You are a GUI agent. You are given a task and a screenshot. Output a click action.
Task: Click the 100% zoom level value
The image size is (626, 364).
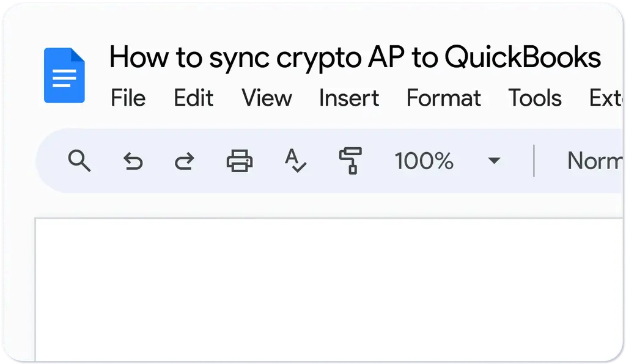click(424, 161)
